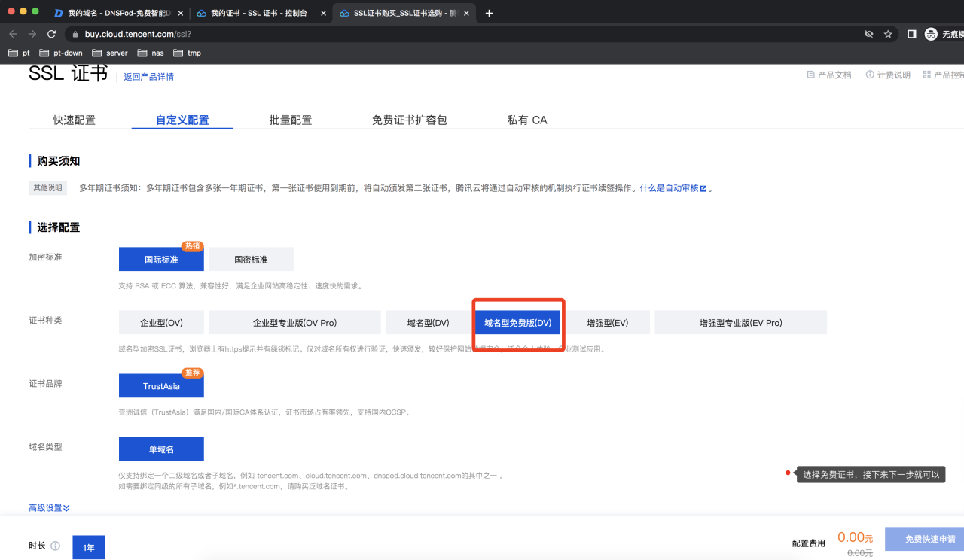The width and height of the screenshot is (964, 560).
Task: Expand 高级设置 section
Action: pos(49,508)
